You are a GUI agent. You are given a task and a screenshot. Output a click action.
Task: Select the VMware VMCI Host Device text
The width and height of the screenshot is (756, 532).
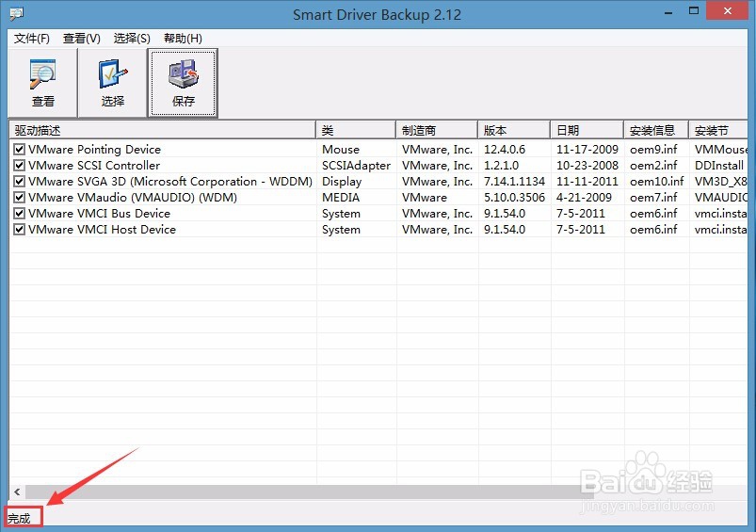[x=103, y=229]
